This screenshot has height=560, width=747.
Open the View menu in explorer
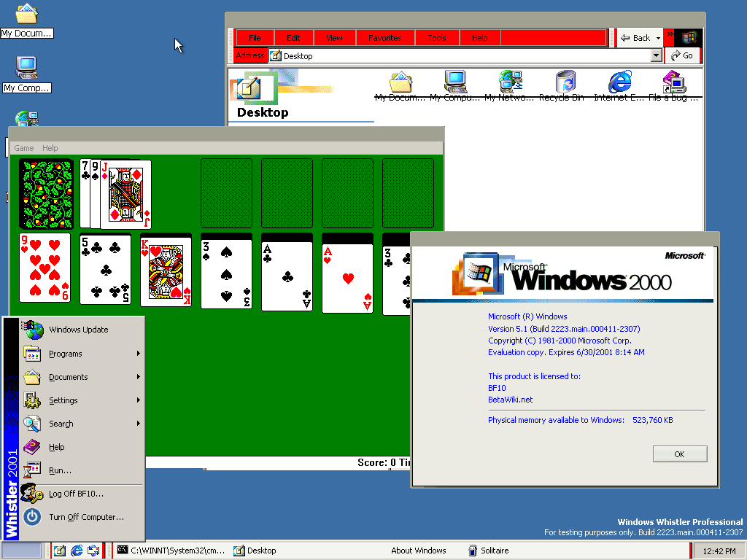334,38
